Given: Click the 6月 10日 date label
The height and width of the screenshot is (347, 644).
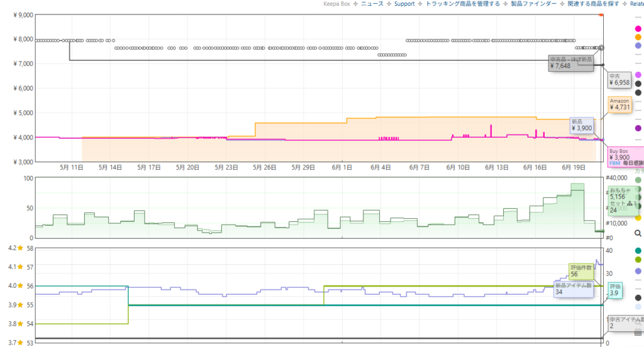Looking at the screenshot, I should (x=458, y=168).
